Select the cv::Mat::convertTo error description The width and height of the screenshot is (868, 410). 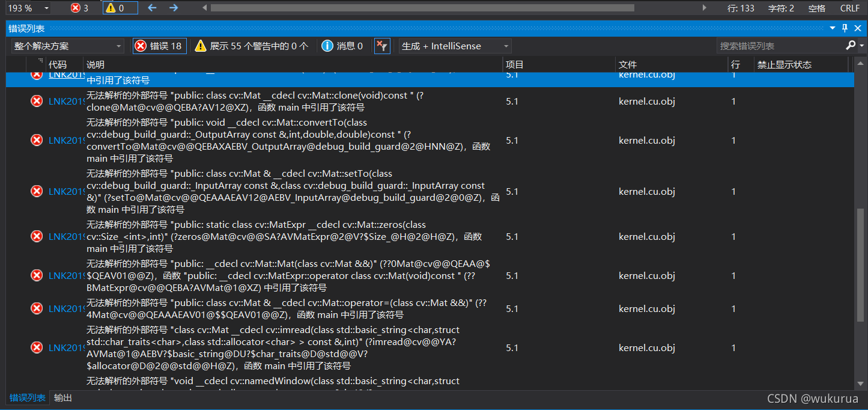288,141
